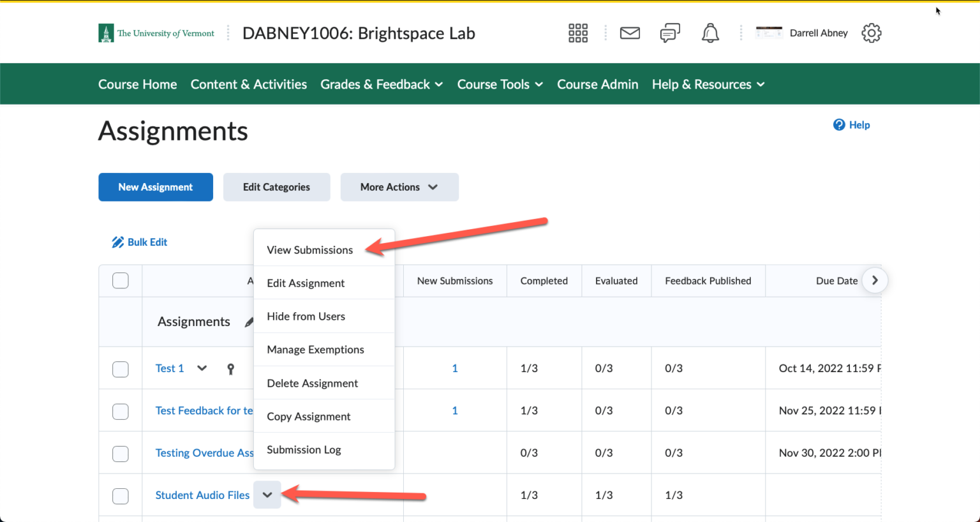Click the New Assignment button
Image resolution: width=980 pixels, height=522 pixels.
coord(155,187)
